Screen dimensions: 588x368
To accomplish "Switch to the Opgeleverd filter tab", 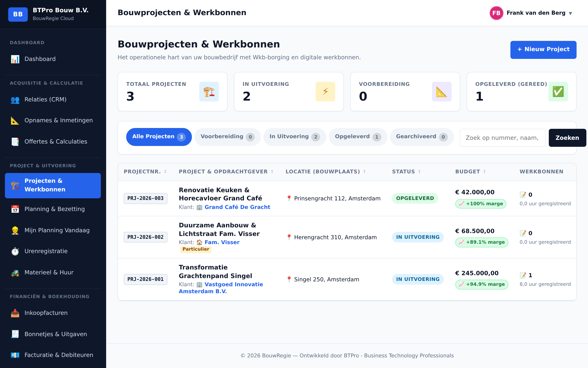I will click(358, 137).
